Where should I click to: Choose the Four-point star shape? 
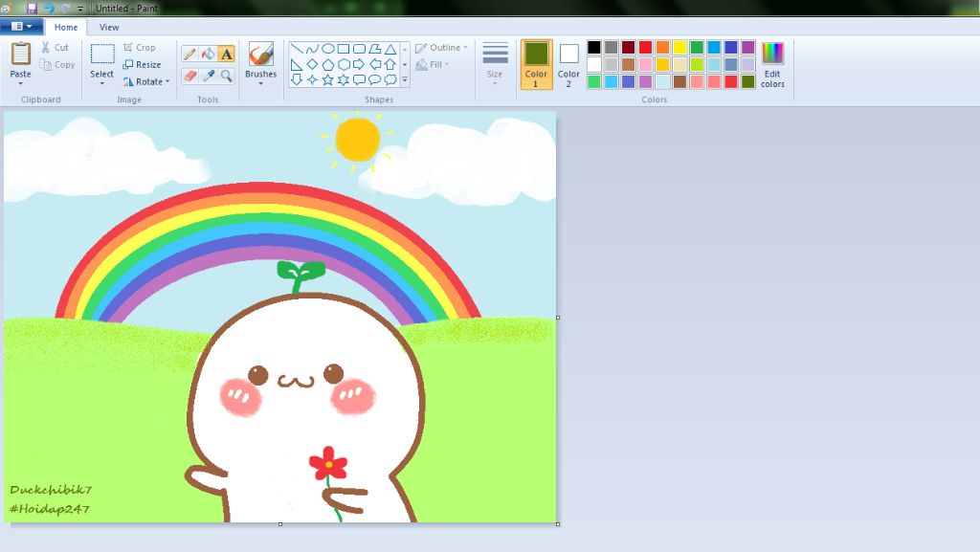[x=313, y=79]
